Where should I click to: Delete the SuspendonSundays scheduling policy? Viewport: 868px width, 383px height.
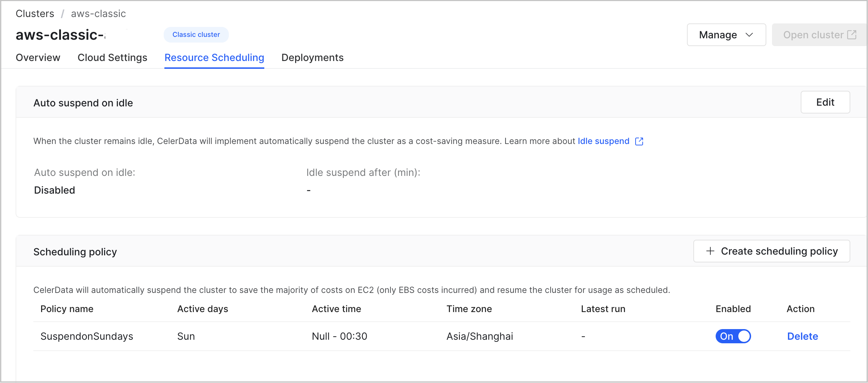click(802, 336)
